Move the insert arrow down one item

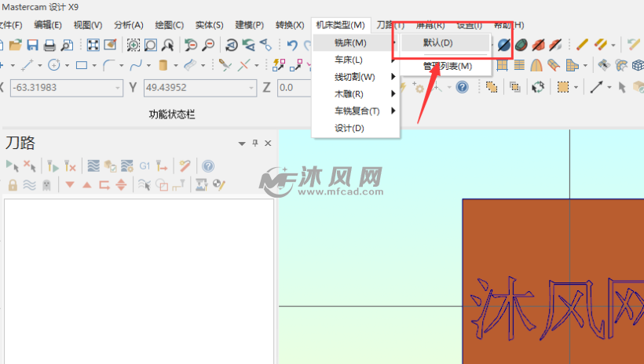pos(70,184)
